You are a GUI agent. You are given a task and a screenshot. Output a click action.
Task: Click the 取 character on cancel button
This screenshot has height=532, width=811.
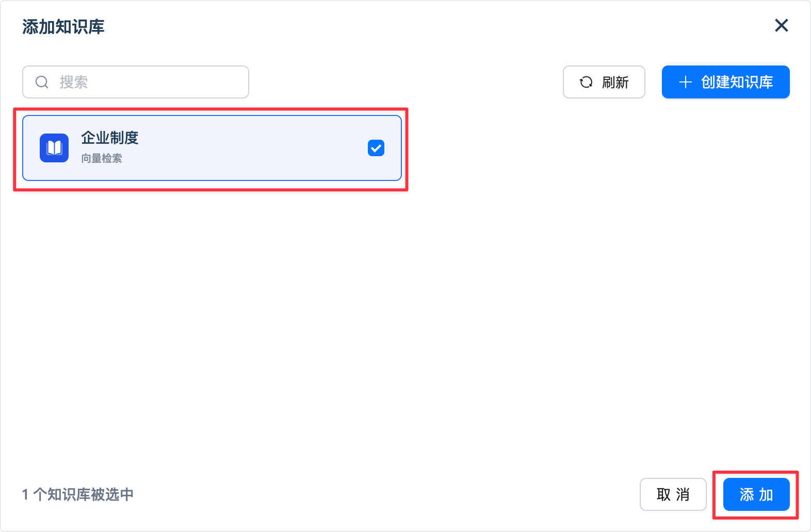(x=663, y=494)
